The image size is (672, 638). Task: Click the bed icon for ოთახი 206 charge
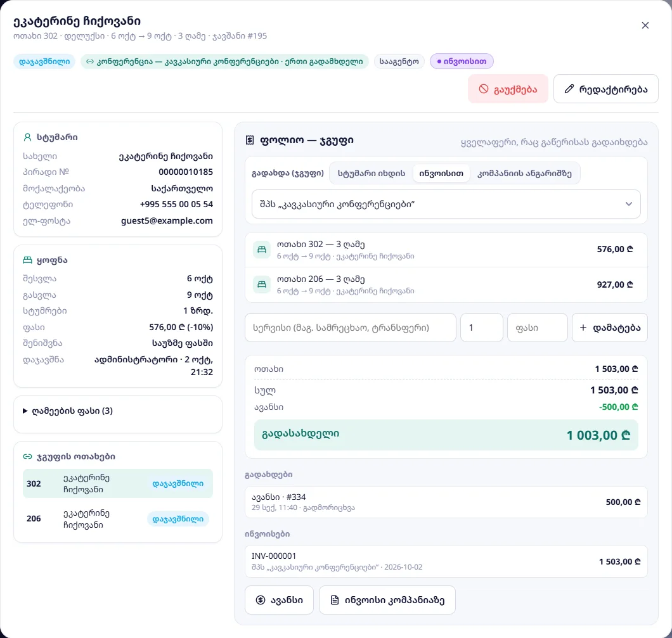[x=261, y=284]
